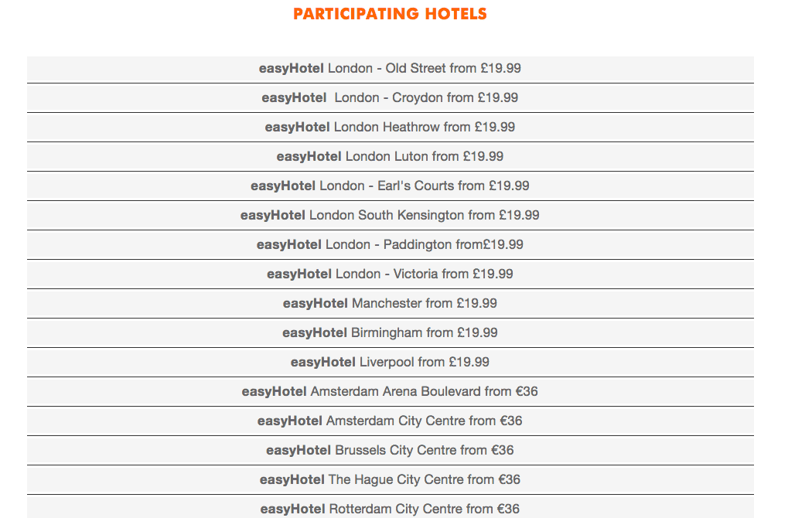Open easyHotel London Paddington offer
This screenshot has height=518, width=812.
[391, 245]
